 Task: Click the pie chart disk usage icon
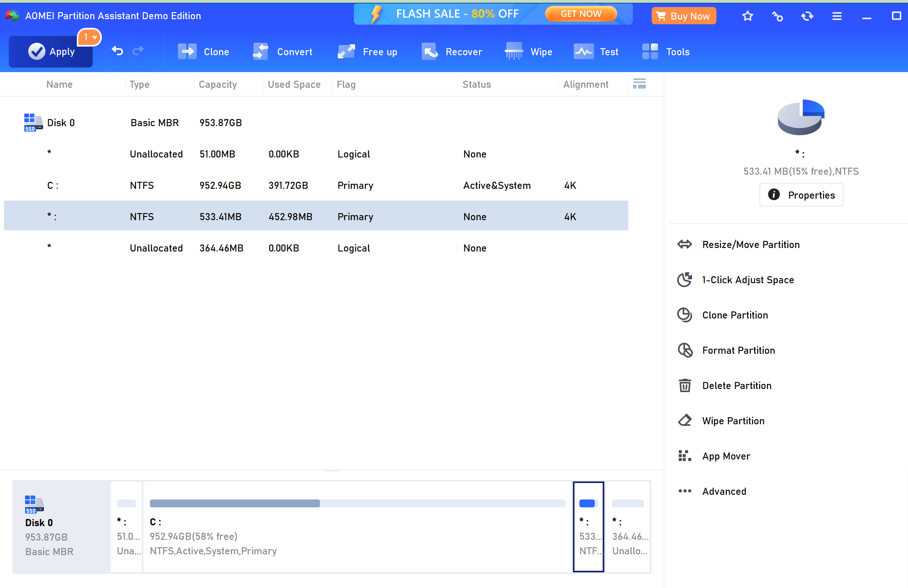click(x=801, y=117)
